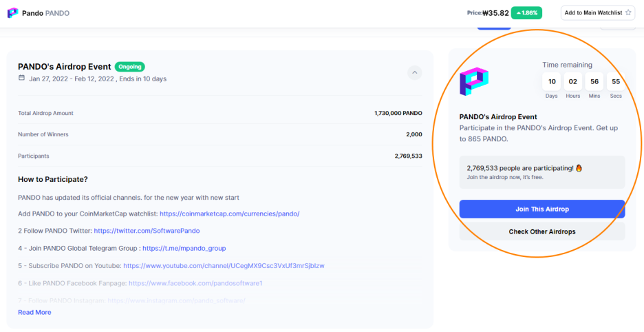This screenshot has height=332, width=644.
Task: Collapse the PANDO's Airdrop Event panel chevron
Action: (414, 73)
